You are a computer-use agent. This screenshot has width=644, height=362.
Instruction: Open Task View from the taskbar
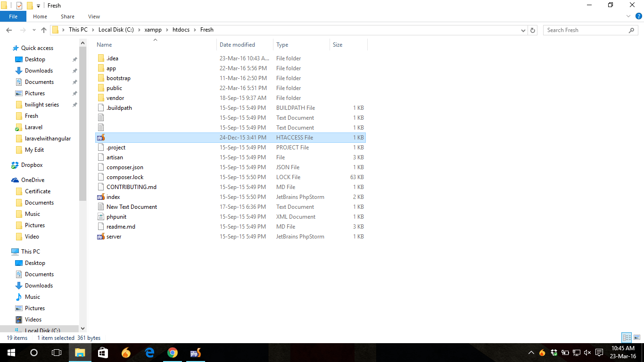[x=56, y=353]
